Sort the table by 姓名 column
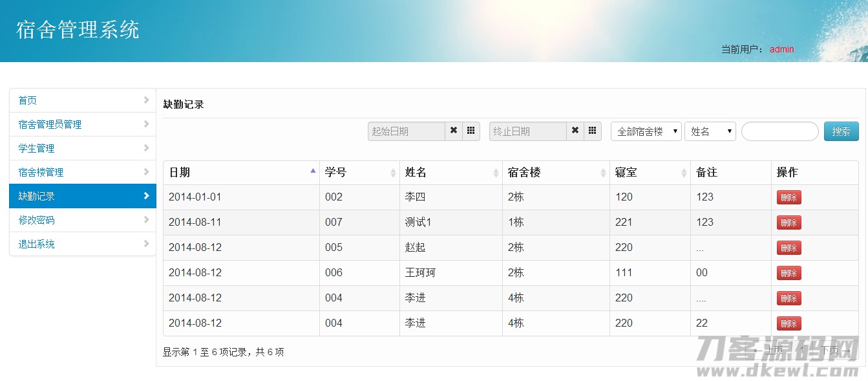Image resolution: width=868 pixels, height=381 pixels. 450,173
